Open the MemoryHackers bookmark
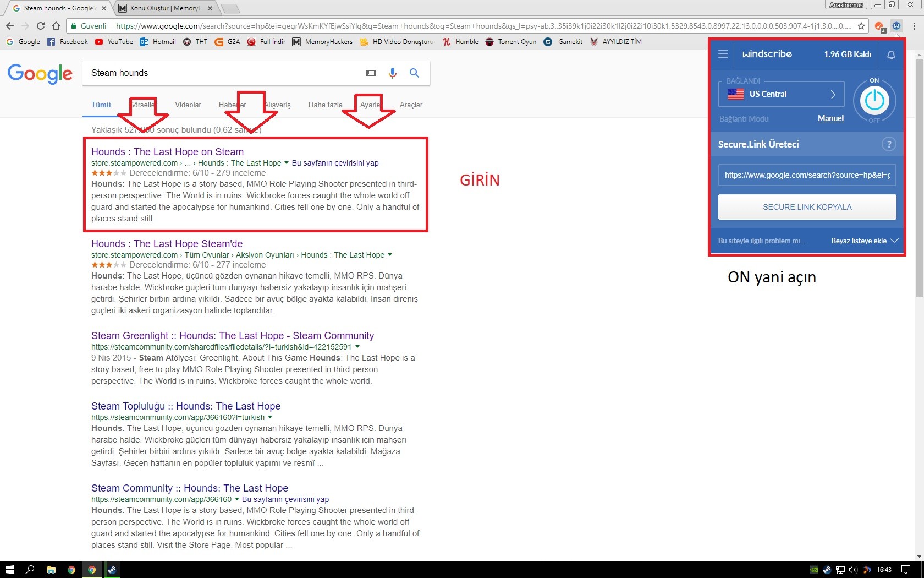The height and width of the screenshot is (578, 924). coord(322,42)
